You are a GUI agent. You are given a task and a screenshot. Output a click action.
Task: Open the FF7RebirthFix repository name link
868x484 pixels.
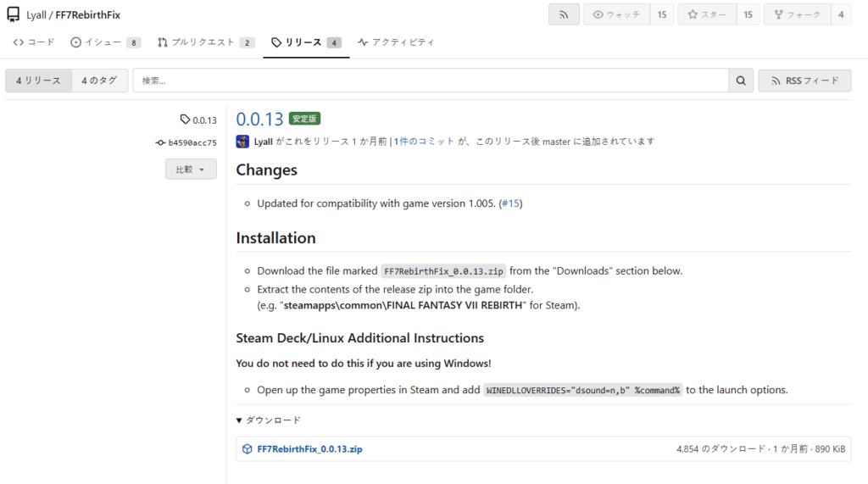[x=87, y=15]
